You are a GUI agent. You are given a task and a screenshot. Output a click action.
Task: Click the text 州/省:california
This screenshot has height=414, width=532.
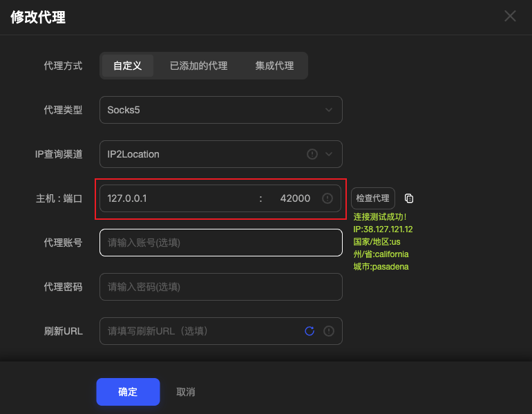click(x=381, y=254)
